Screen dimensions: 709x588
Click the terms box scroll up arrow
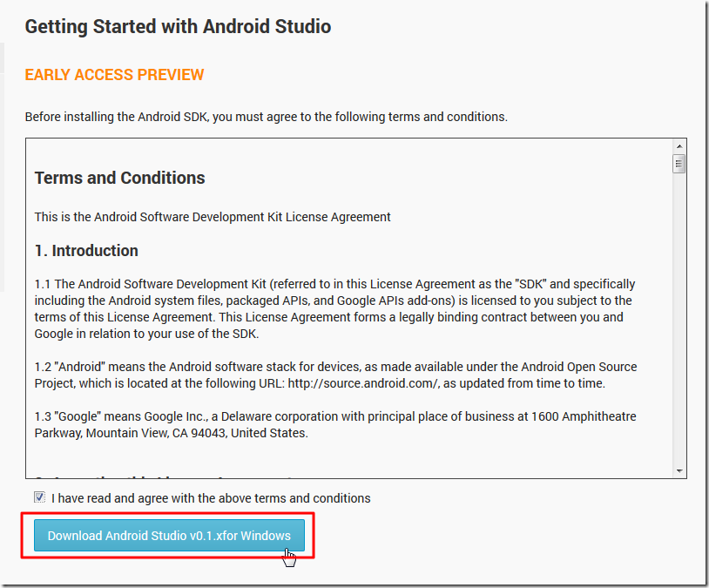tap(679, 146)
